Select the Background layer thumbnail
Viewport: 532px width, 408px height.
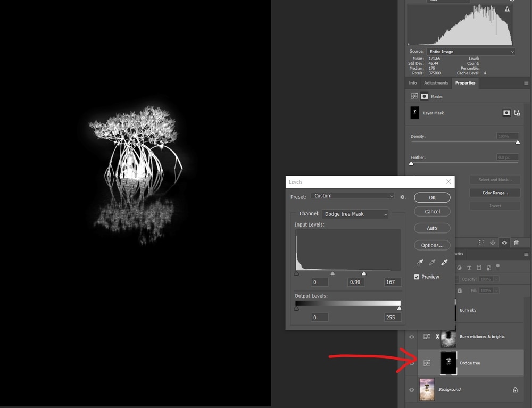tap(427, 389)
